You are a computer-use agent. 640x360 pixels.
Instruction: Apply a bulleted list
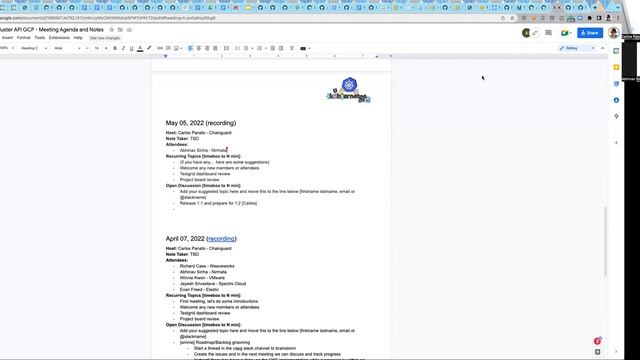click(x=246, y=48)
